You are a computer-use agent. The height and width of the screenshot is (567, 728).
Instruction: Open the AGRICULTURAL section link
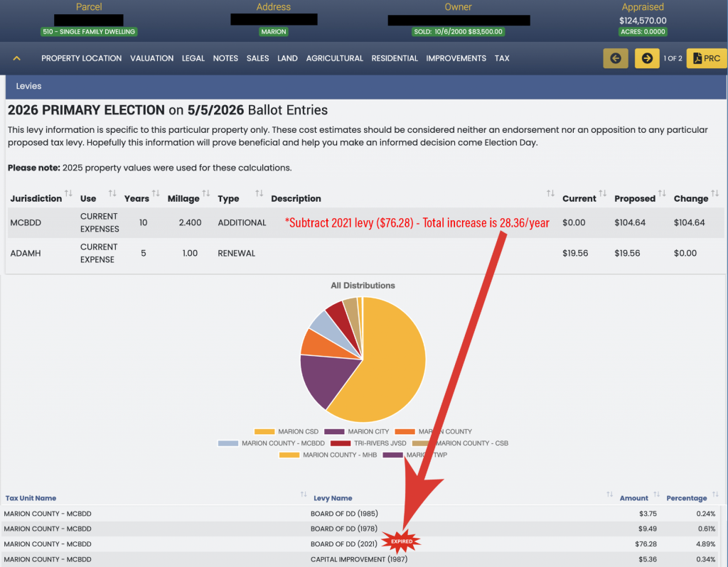pyautogui.click(x=334, y=58)
